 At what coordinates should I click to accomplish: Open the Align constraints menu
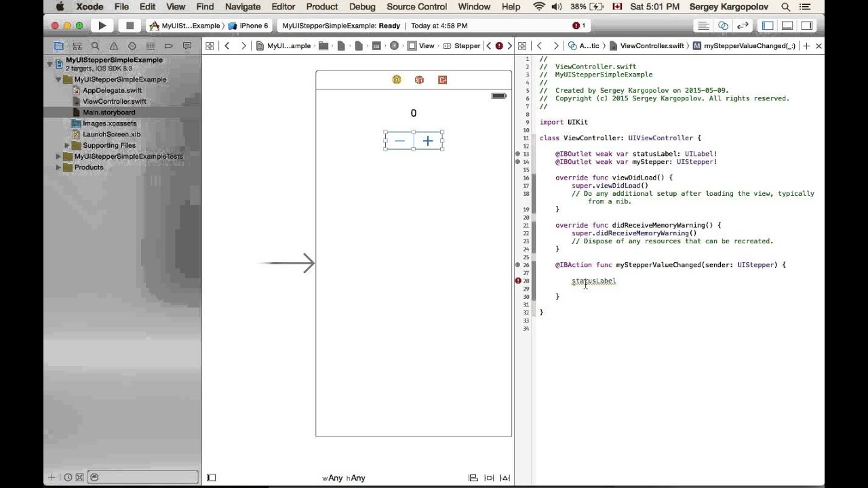click(x=473, y=478)
